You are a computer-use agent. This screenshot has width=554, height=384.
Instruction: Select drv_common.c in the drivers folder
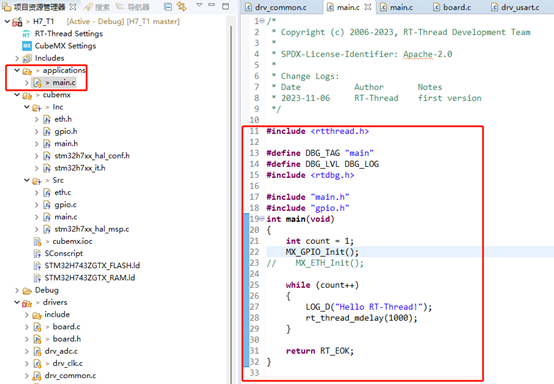[x=70, y=376]
